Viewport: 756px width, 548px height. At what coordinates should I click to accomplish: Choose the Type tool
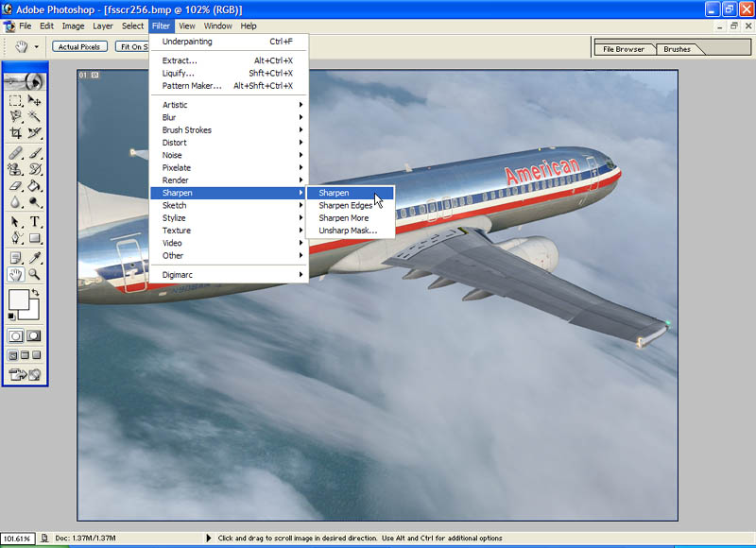click(35, 222)
